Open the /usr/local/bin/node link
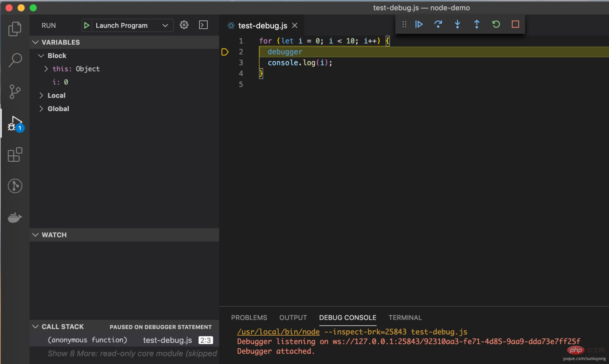This screenshot has width=609, height=364. 278,332
